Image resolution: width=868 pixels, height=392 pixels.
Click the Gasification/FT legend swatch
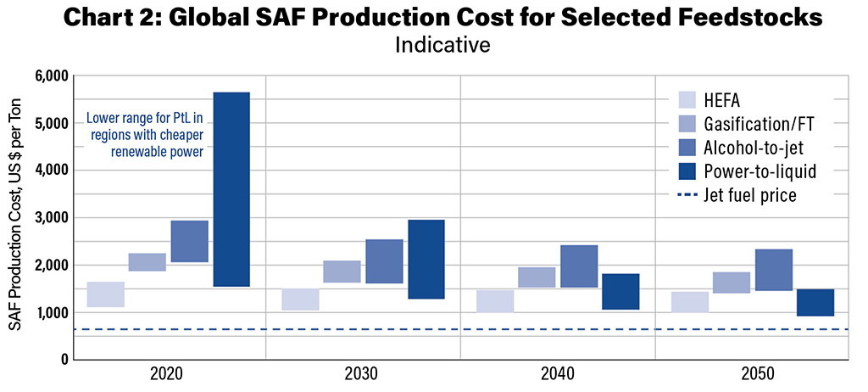(x=687, y=123)
